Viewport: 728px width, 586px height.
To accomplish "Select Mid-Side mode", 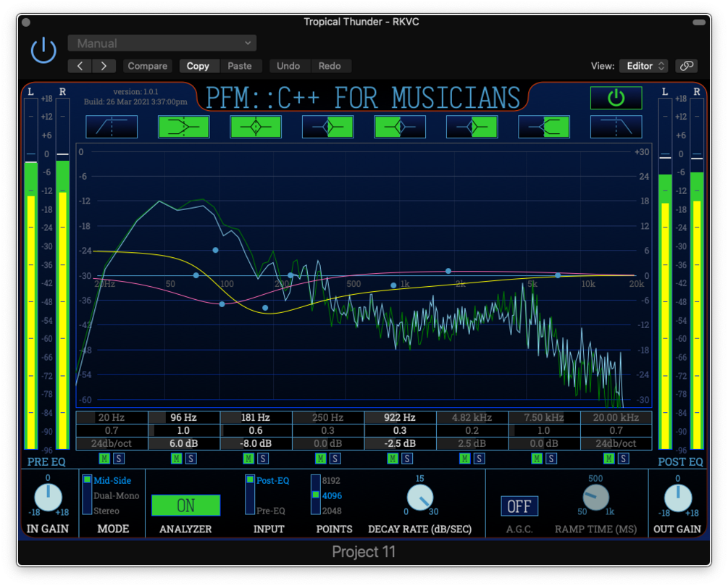I will pos(112,480).
